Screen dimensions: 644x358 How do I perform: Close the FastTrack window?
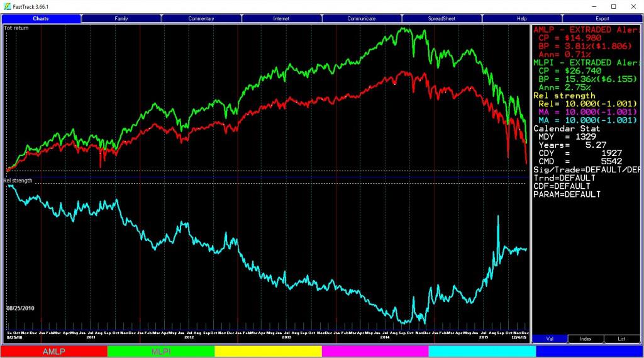[633, 6]
